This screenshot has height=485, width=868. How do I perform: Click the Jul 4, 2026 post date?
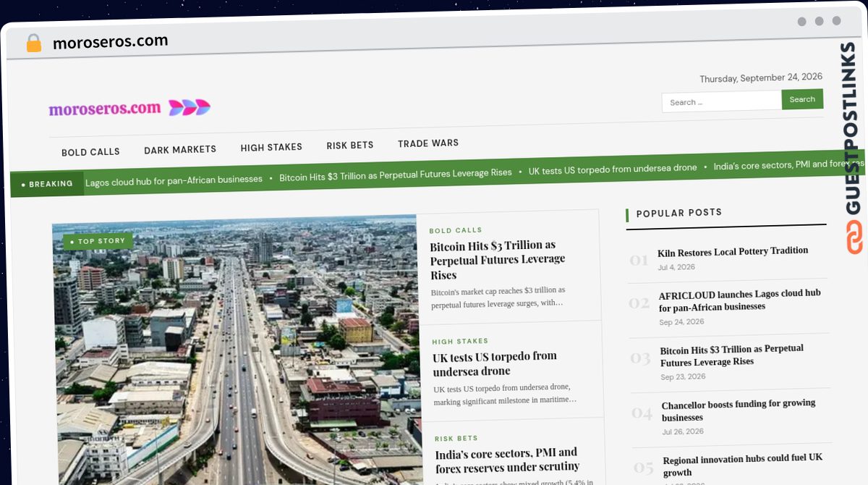click(676, 267)
